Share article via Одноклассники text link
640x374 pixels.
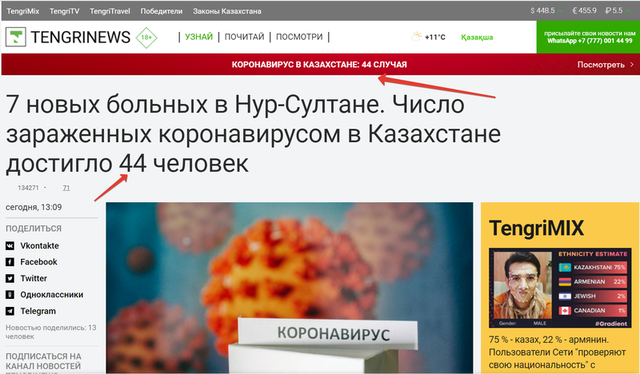[52, 295]
